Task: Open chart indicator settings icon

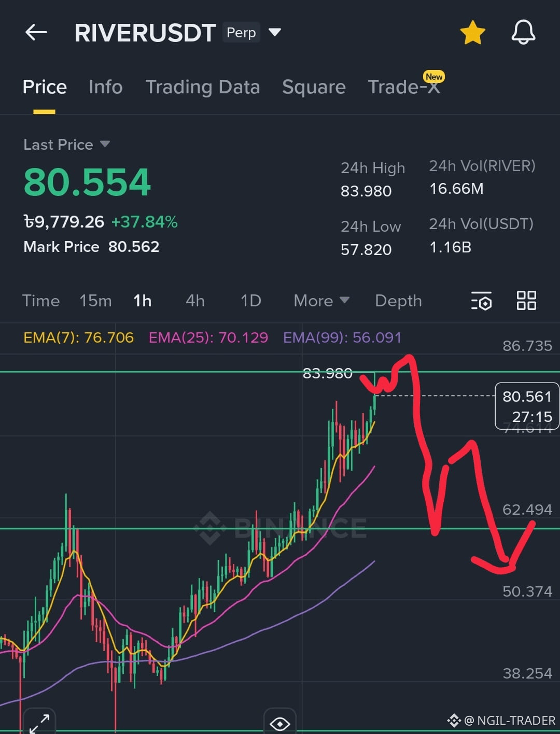Action: click(482, 301)
